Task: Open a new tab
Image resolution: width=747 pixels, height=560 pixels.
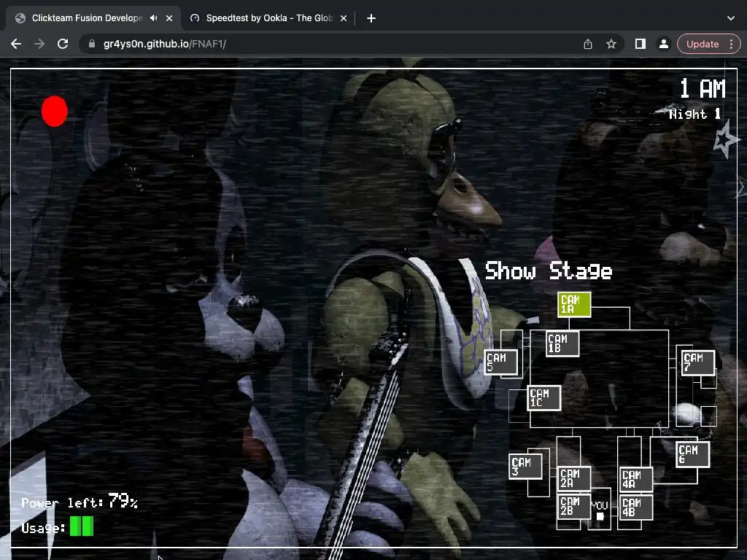Action: pos(371,18)
